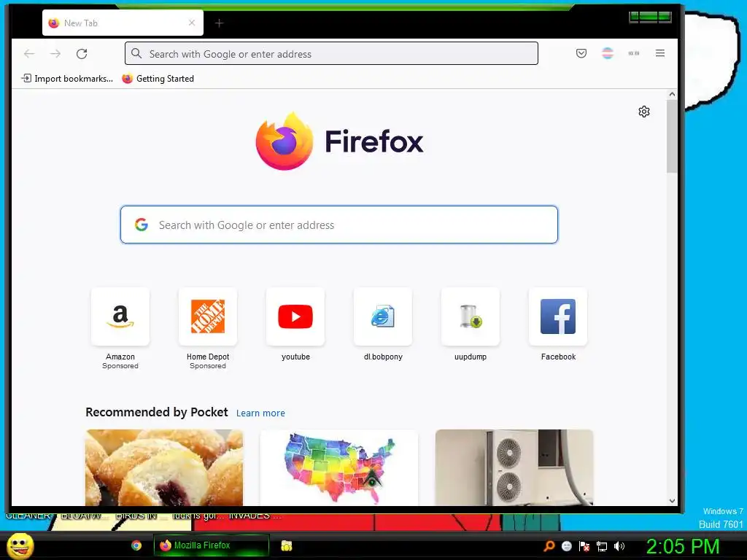Click the Learn more Pocket link
This screenshot has height=560, width=747.
(260, 413)
